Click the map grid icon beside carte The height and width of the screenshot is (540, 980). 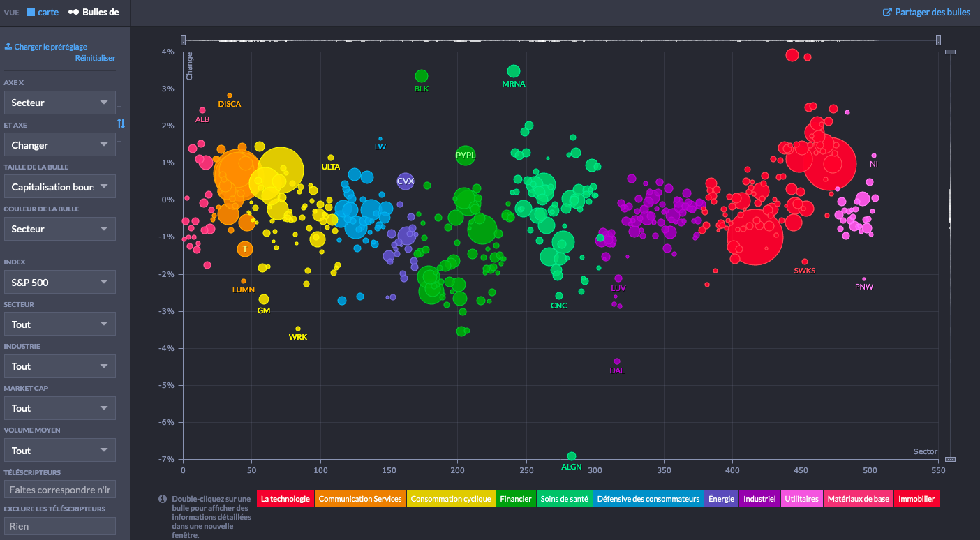(31, 12)
